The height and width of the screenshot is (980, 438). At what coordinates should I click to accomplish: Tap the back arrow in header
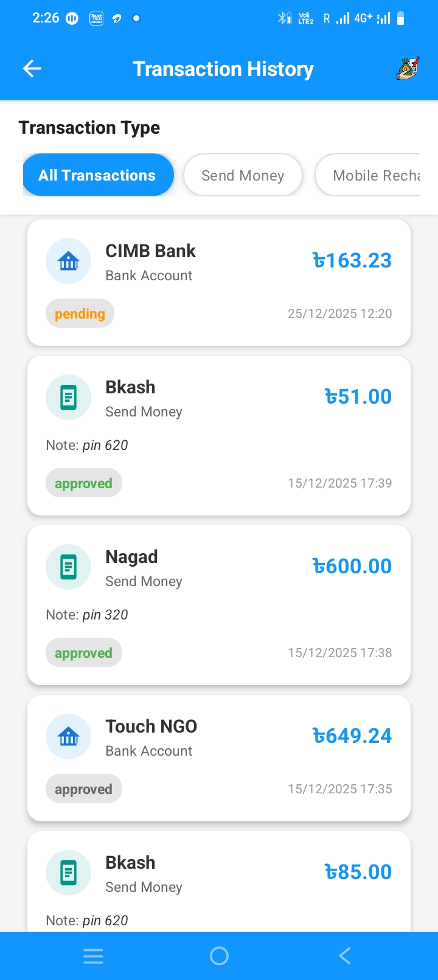(x=32, y=69)
